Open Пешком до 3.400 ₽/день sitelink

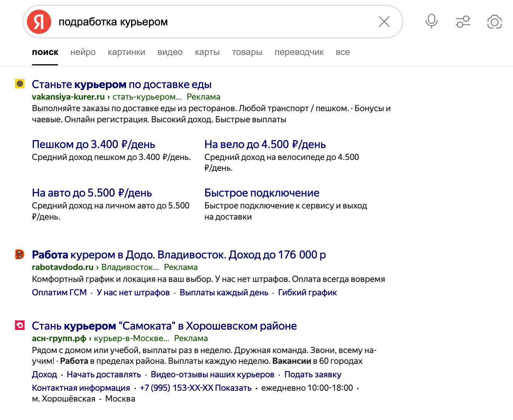click(93, 144)
